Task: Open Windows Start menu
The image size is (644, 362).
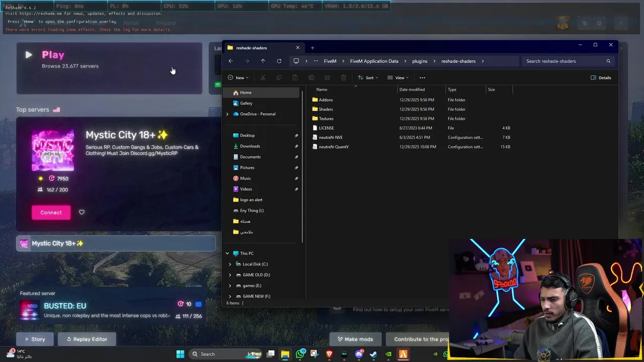Action: (180, 354)
